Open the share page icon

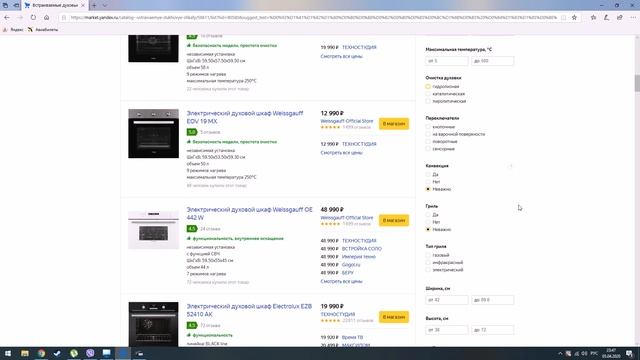(620, 18)
